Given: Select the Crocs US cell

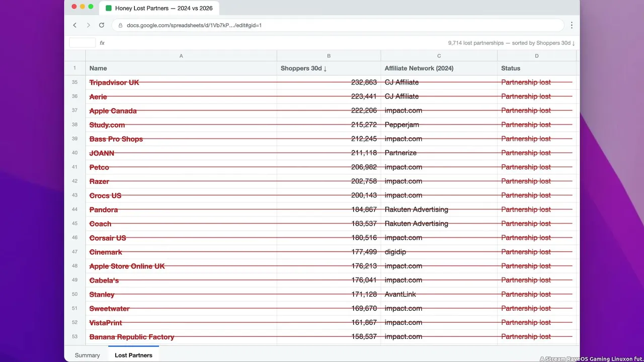Looking at the screenshot, I should (181, 195).
